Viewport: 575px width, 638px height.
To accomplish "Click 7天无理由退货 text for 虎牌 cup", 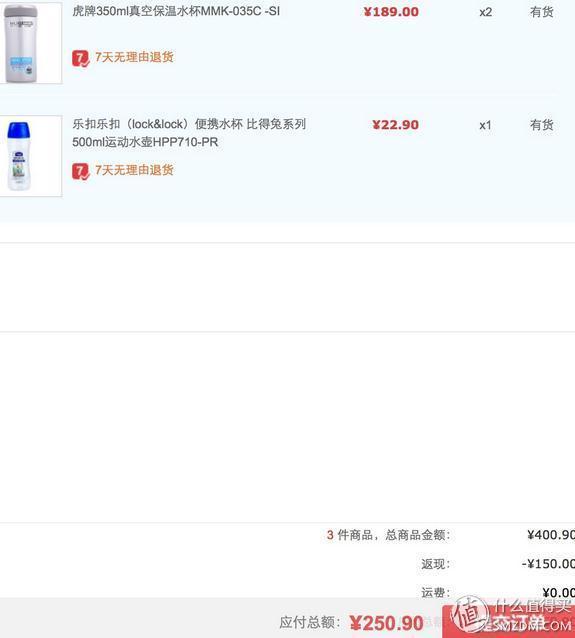I will (x=134, y=57).
